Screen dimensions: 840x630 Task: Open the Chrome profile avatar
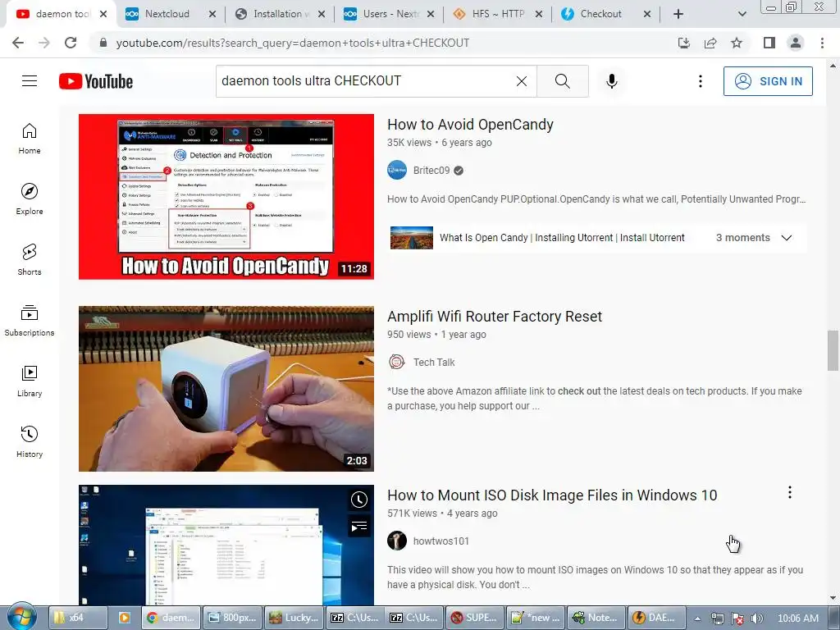click(x=796, y=43)
